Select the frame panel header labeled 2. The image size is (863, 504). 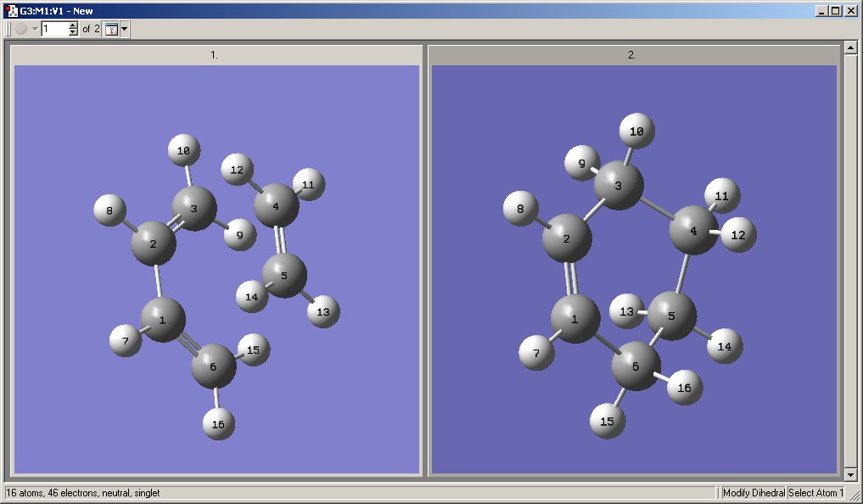click(x=633, y=55)
